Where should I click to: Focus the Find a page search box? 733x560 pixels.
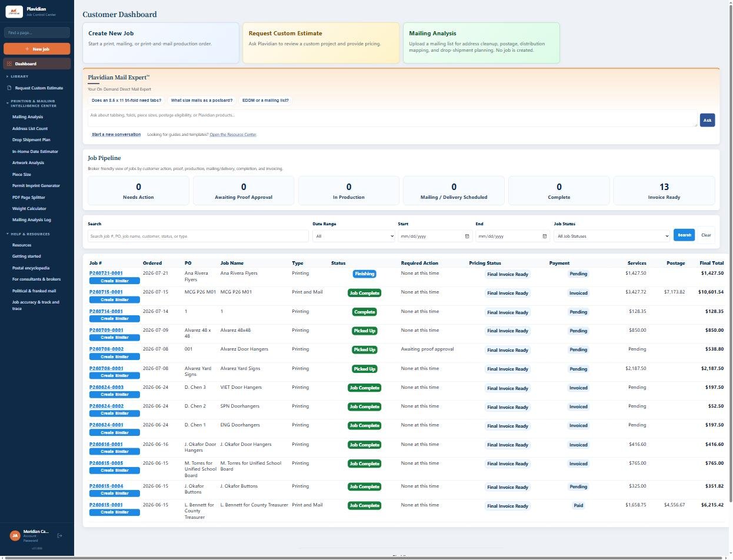click(37, 32)
